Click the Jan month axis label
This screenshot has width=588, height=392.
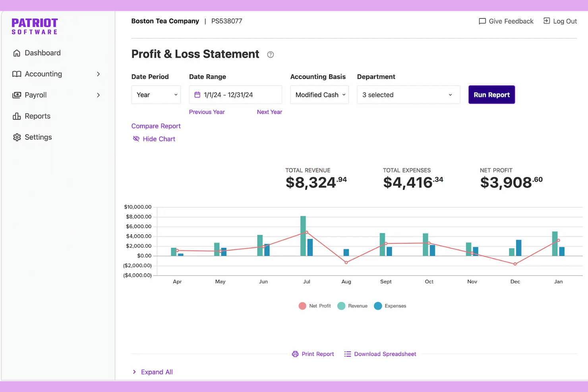coord(558,282)
